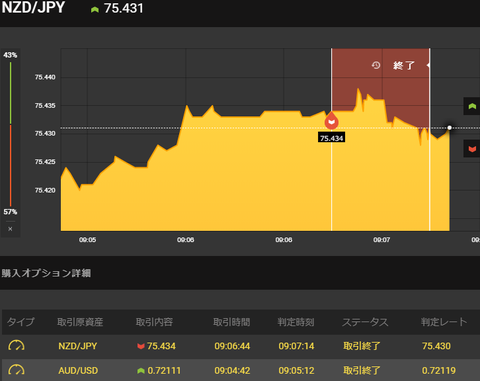
Task: Click the 09:05 time axis label
Action: (x=88, y=240)
